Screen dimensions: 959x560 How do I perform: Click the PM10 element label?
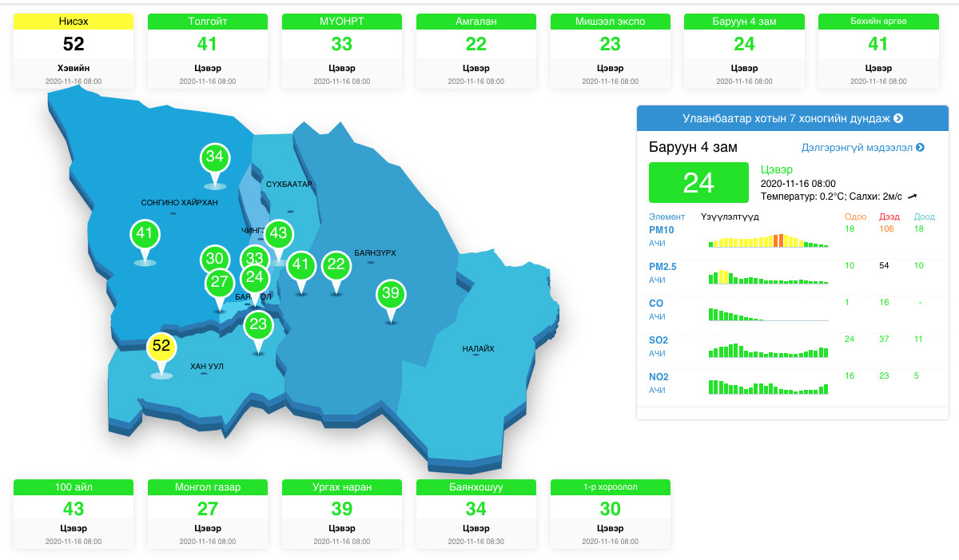(x=662, y=230)
